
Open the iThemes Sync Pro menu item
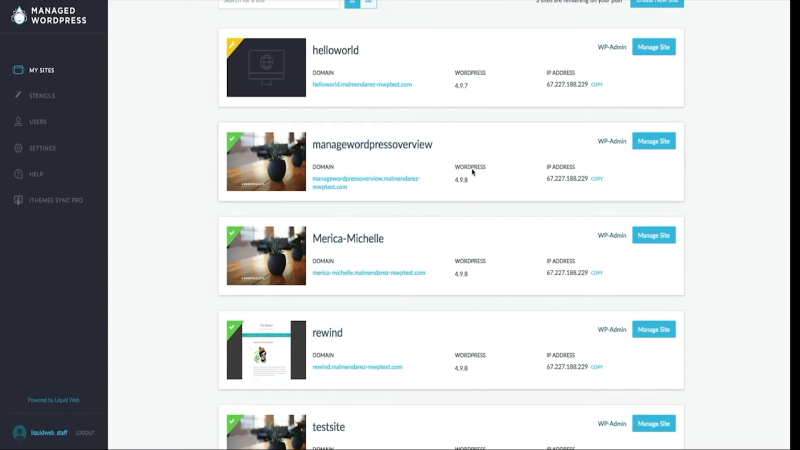pyautogui.click(x=56, y=200)
